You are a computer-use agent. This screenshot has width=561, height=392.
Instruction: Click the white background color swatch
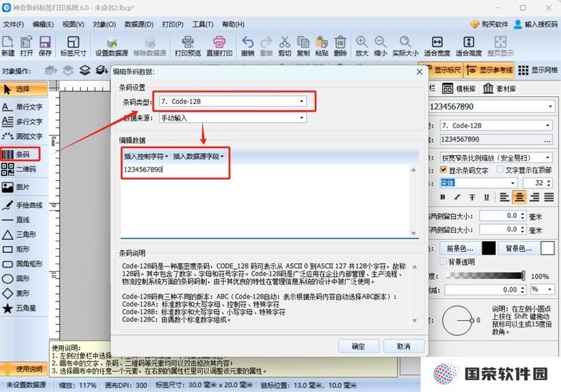click(x=548, y=248)
